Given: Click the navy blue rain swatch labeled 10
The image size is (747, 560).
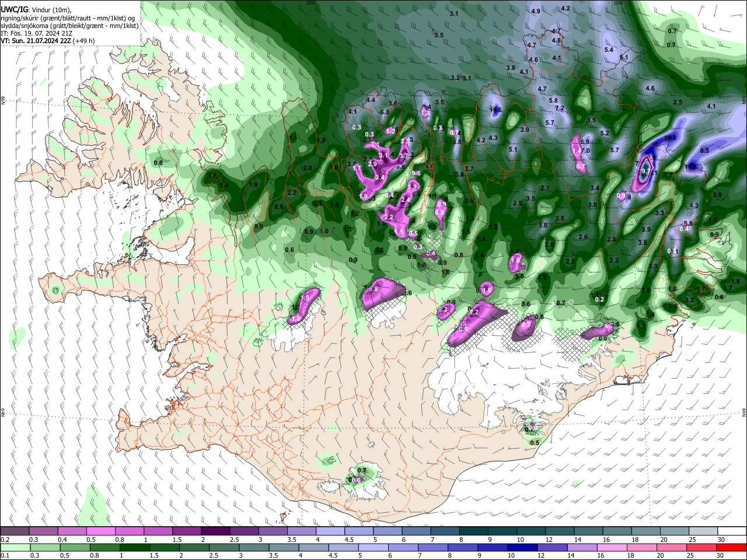Looking at the screenshot, I should point(522,547).
